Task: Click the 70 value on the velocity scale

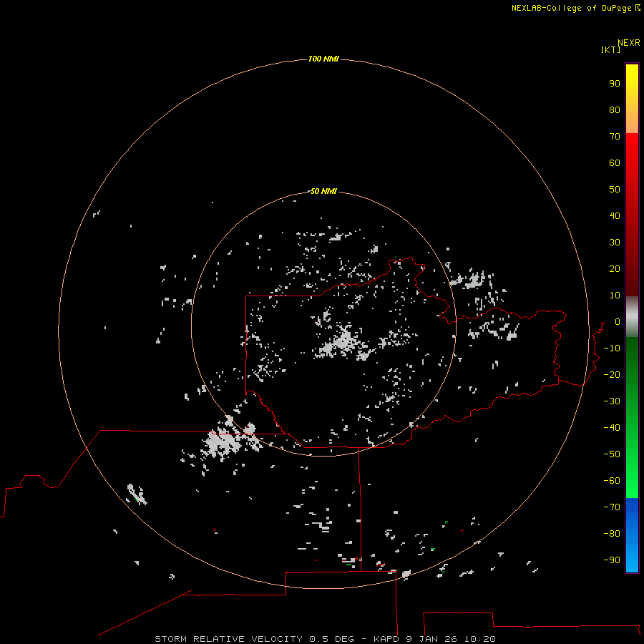Action: [x=615, y=137]
